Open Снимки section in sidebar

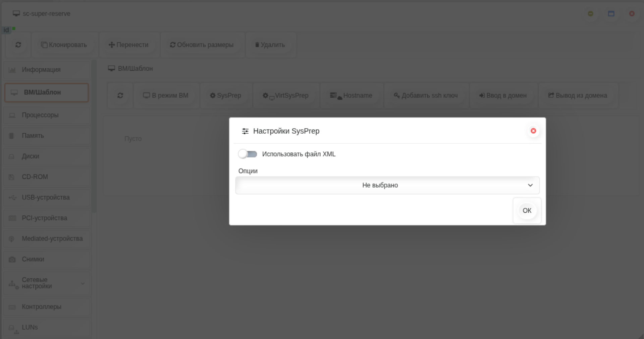pos(47,259)
